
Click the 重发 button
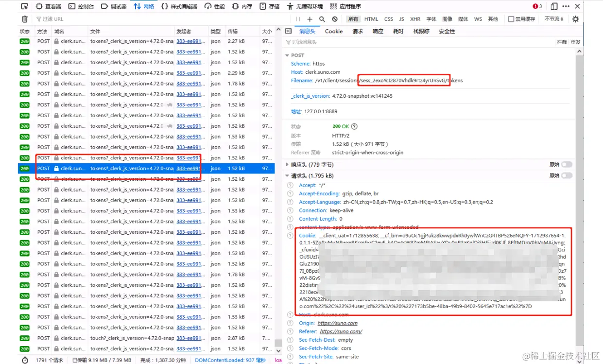(575, 42)
